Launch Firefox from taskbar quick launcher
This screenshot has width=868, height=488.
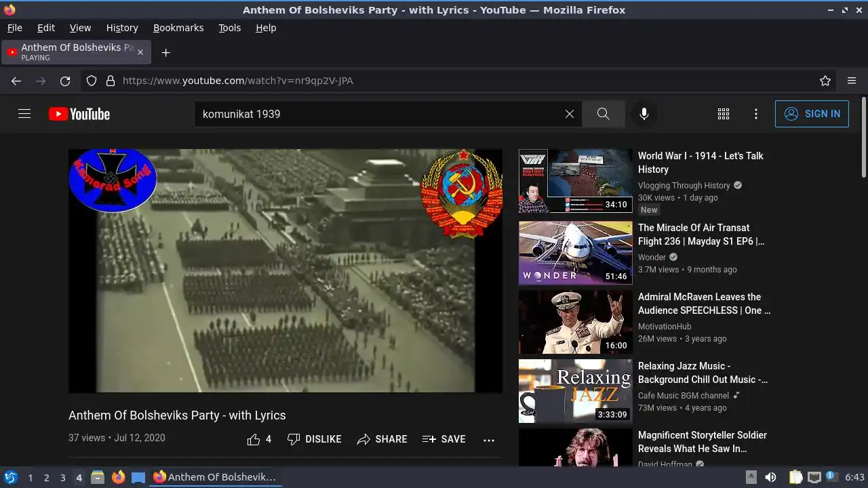[118, 477]
